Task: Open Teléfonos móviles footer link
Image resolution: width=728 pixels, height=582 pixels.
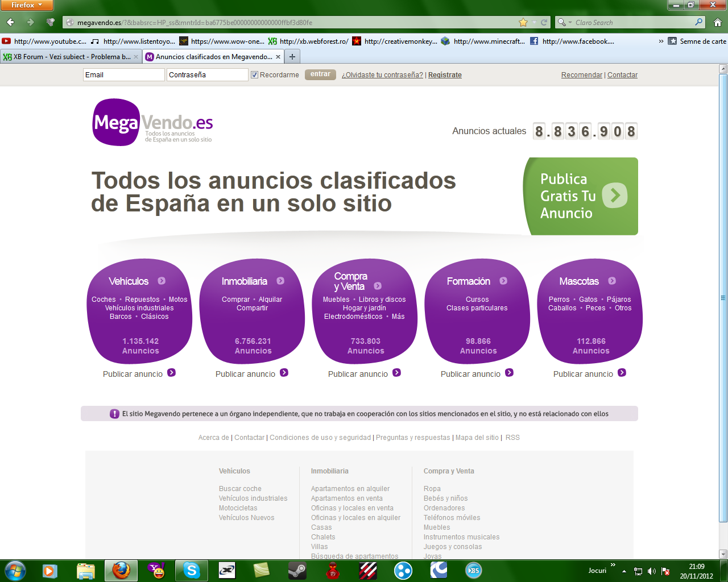Action: tap(452, 518)
